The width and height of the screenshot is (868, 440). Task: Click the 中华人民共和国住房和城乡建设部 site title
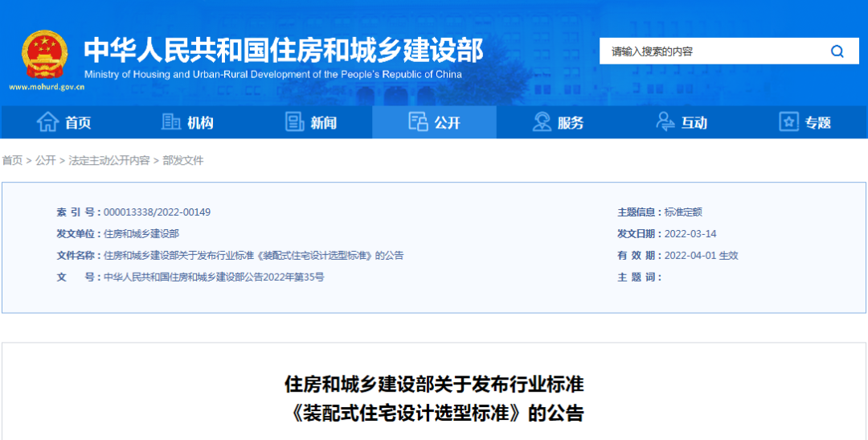coord(284,51)
